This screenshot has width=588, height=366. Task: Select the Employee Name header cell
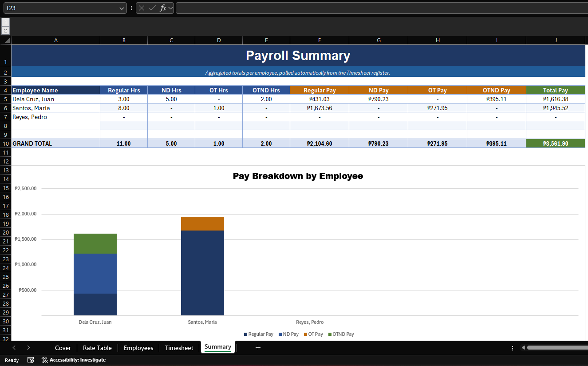coord(56,90)
